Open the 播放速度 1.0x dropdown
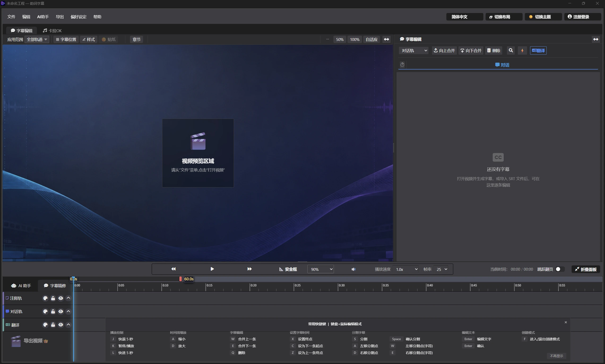 pos(406,269)
